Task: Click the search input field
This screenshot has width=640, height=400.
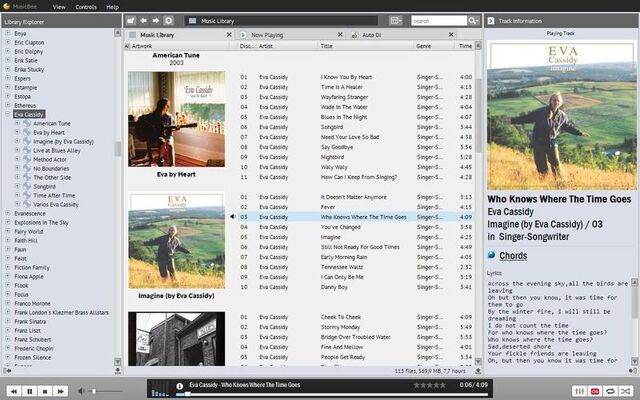Action: [439, 21]
